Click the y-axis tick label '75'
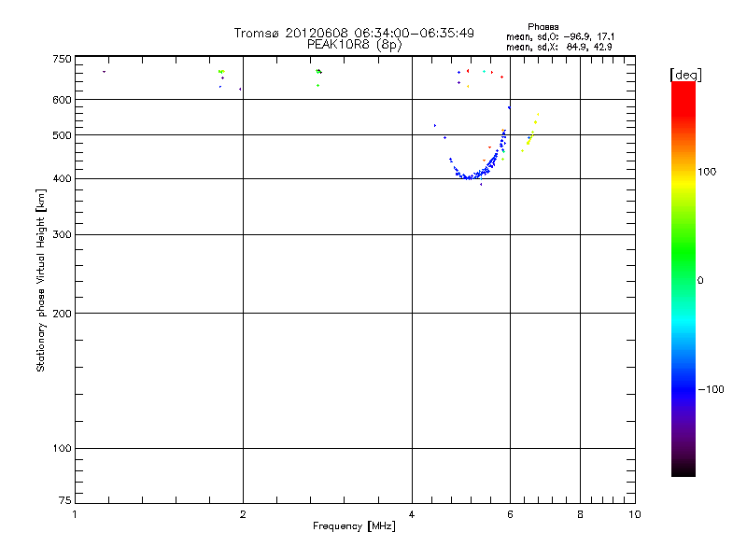The width and height of the screenshot is (747, 560). click(x=65, y=500)
